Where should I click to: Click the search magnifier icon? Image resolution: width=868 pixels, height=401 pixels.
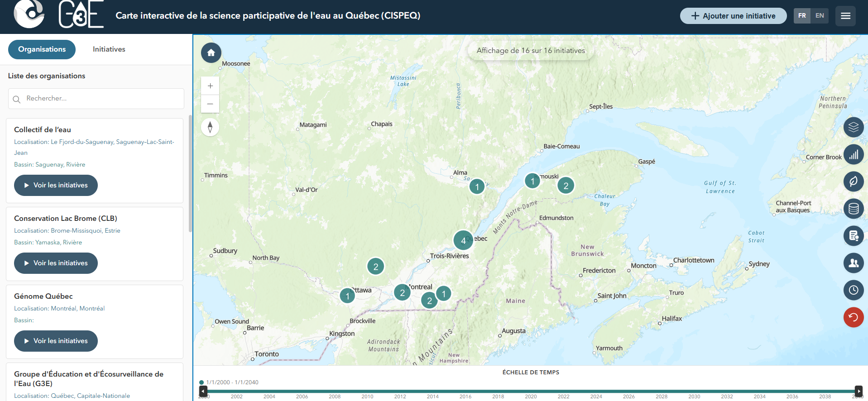tap(17, 99)
